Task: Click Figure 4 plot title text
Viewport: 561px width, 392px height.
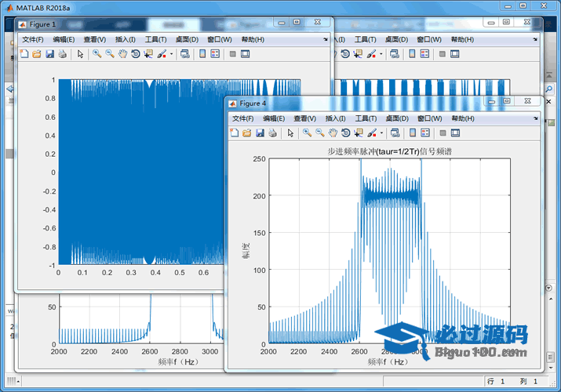Action: (390, 151)
